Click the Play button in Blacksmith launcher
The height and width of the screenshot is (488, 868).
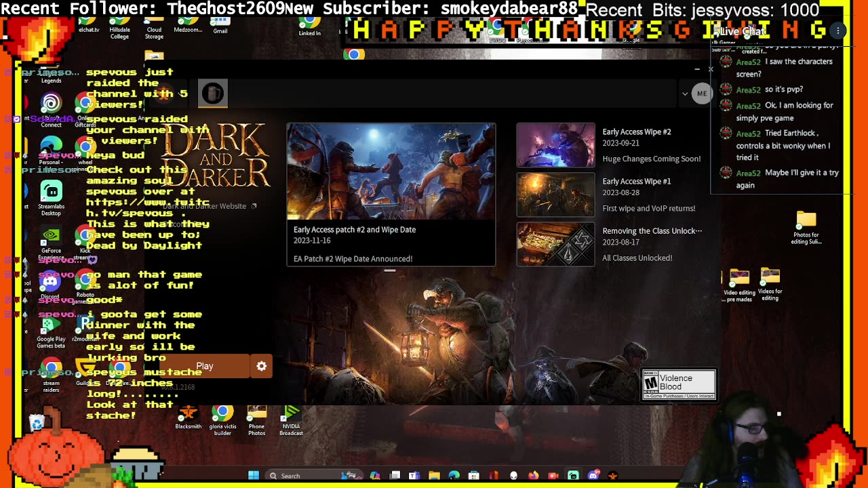[205, 366]
